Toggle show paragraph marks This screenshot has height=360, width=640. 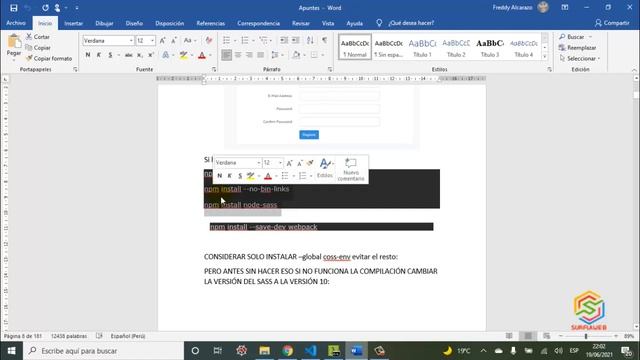coord(324,40)
